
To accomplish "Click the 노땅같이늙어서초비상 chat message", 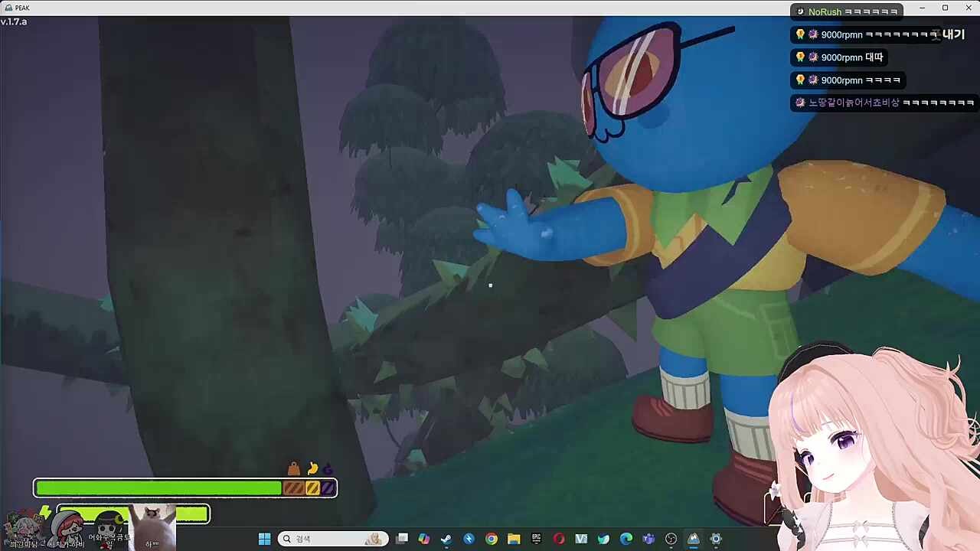I will [884, 103].
